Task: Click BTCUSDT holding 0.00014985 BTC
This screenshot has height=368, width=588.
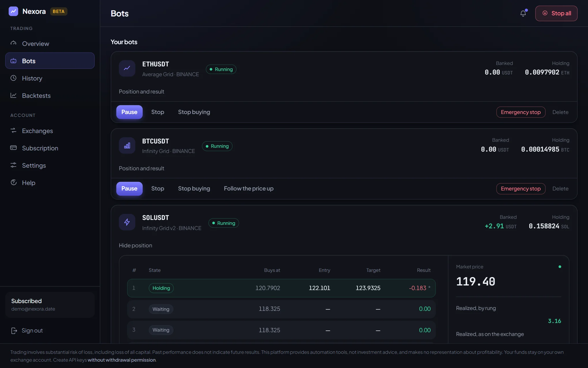Action: 545,149
